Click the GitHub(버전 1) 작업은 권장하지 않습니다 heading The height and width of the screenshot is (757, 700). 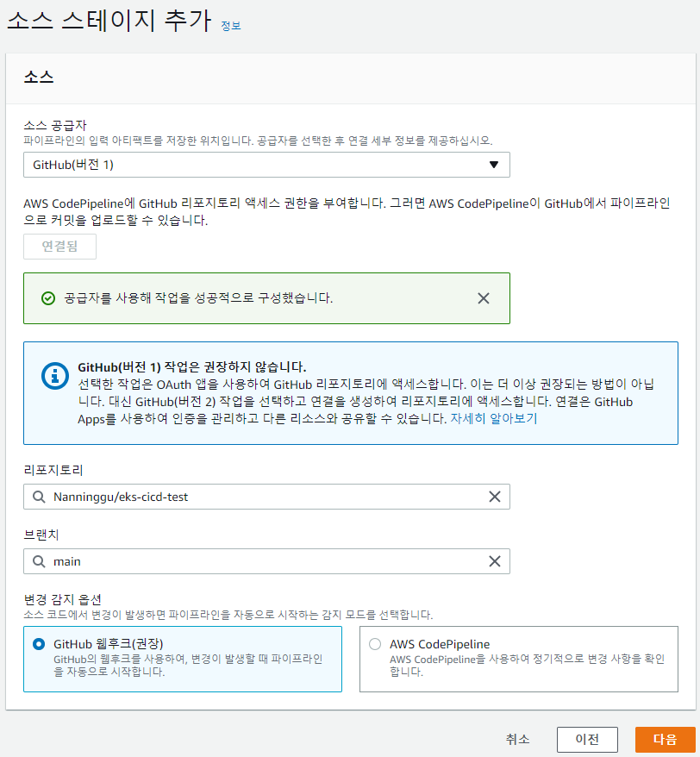point(192,367)
